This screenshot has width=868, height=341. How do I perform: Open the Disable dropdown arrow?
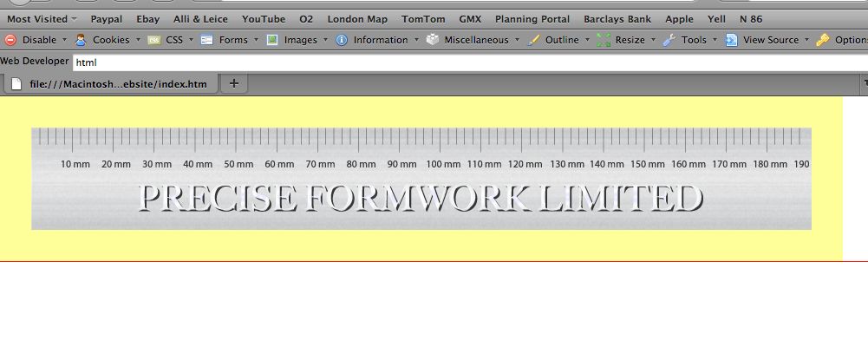(x=64, y=40)
